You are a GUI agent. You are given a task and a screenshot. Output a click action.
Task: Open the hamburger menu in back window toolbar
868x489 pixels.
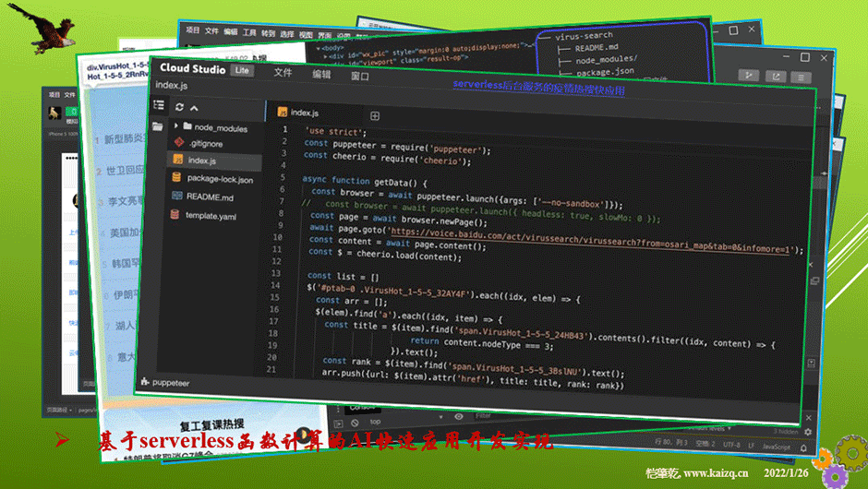pos(801,78)
